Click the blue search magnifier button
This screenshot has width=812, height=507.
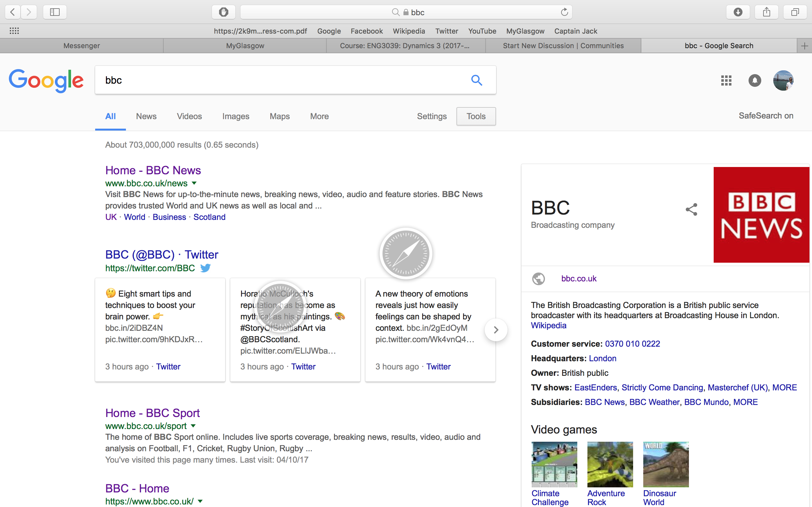(476, 80)
